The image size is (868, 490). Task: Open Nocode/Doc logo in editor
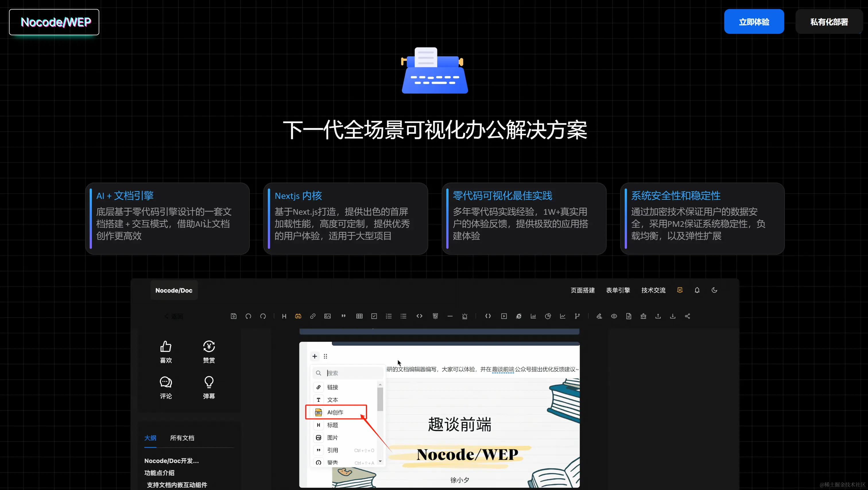click(x=174, y=290)
